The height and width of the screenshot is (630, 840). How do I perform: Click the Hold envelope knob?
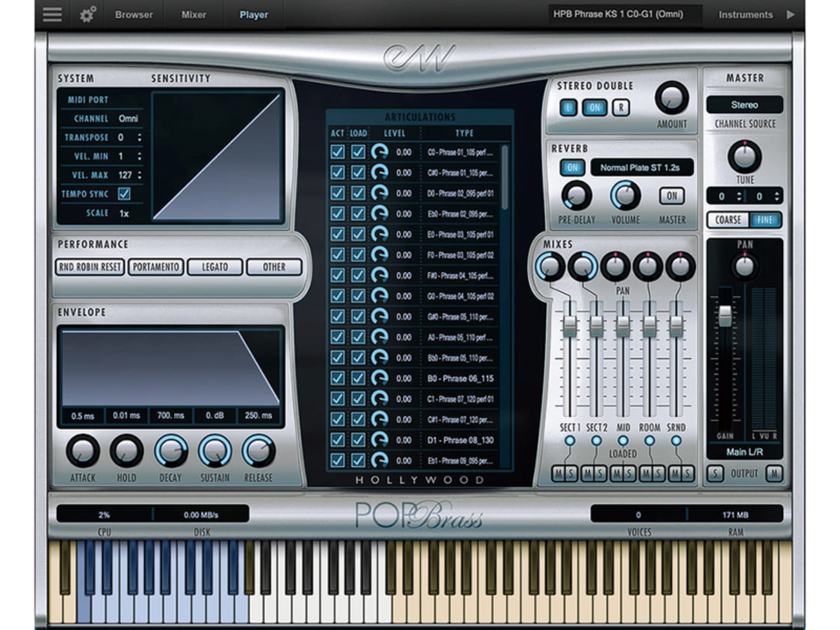point(127,451)
